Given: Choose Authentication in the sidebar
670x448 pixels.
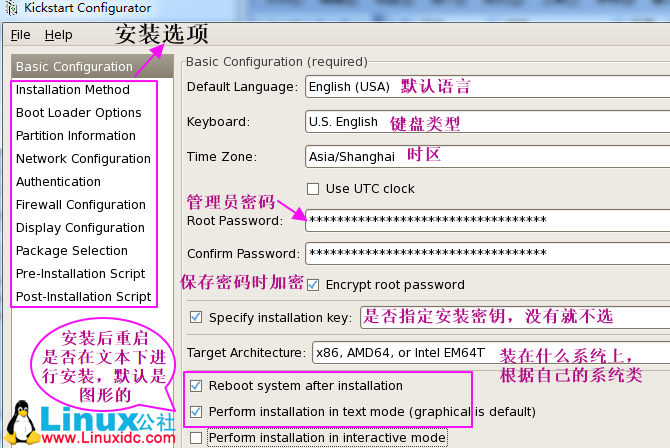Looking at the screenshot, I should click(59, 182).
